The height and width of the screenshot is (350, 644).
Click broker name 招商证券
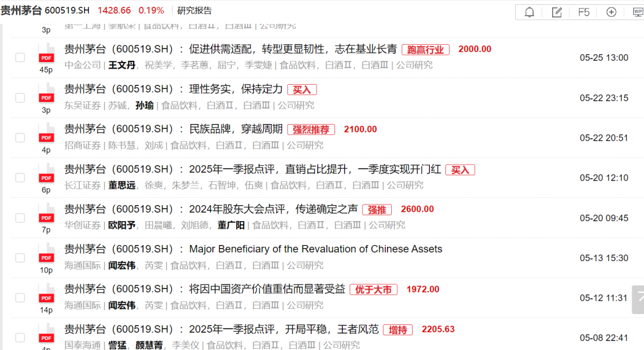pos(82,145)
